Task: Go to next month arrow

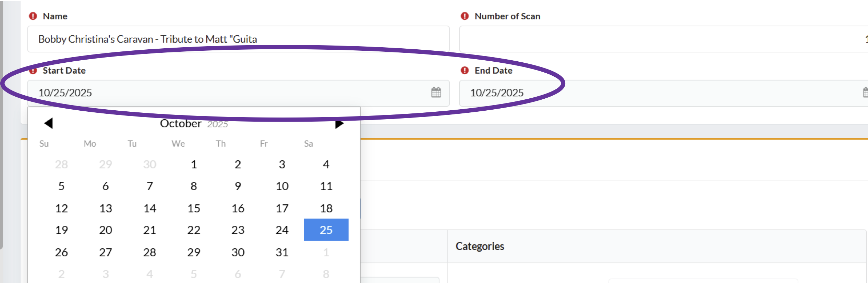Action: tap(339, 124)
